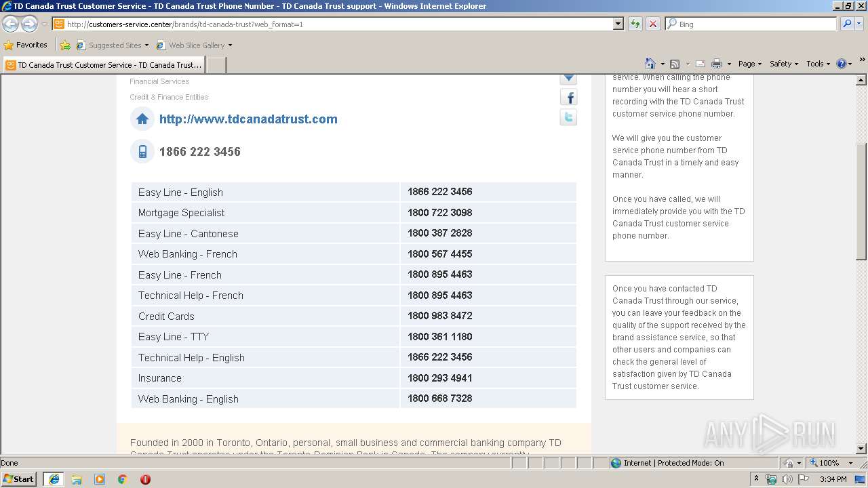The image size is (868, 488).
Task: Open Internet Explorer from the taskbar
Action: point(54,479)
